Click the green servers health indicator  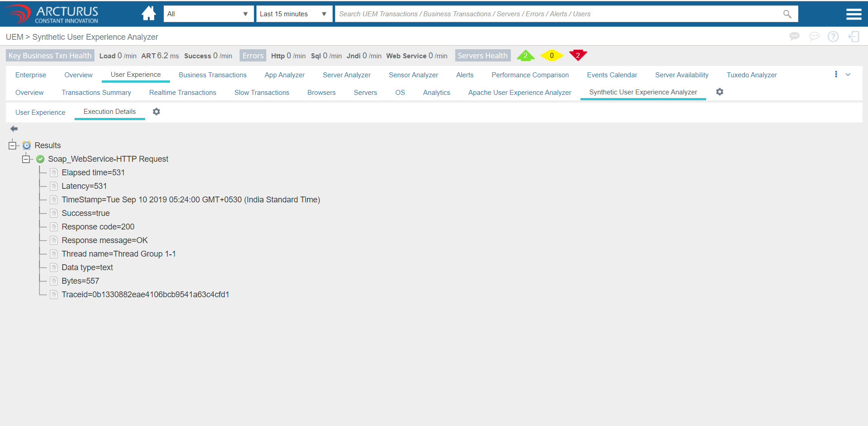(x=525, y=56)
